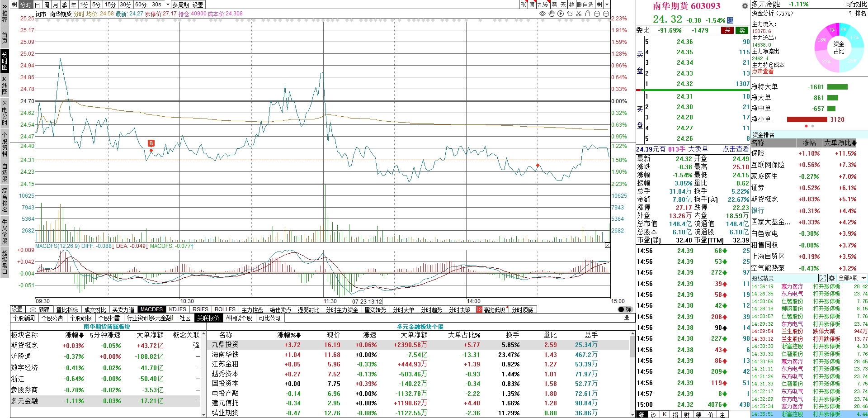Select the RSIFS indicator tab
This screenshot has height=418, width=868.
(x=200, y=309)
